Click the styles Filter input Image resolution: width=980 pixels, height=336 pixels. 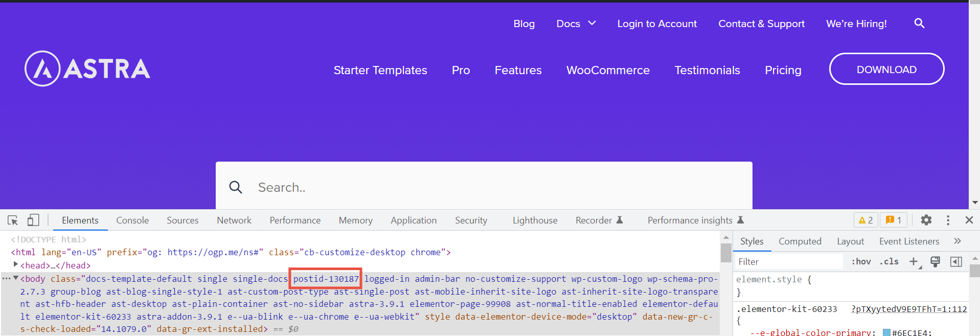tap(789, 262)
